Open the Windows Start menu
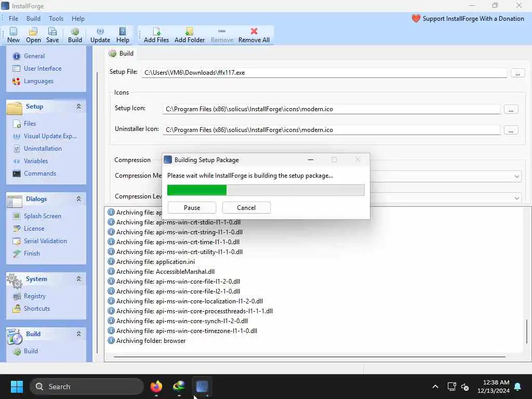This screenshot has height=399, width=532. (17, 387)
